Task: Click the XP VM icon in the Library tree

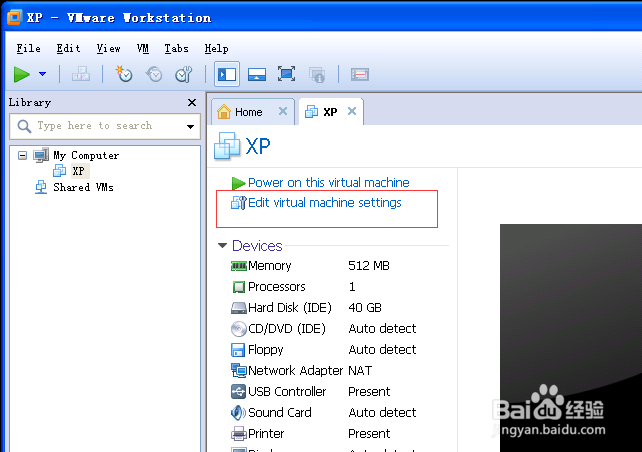Action: coord(60,171)
